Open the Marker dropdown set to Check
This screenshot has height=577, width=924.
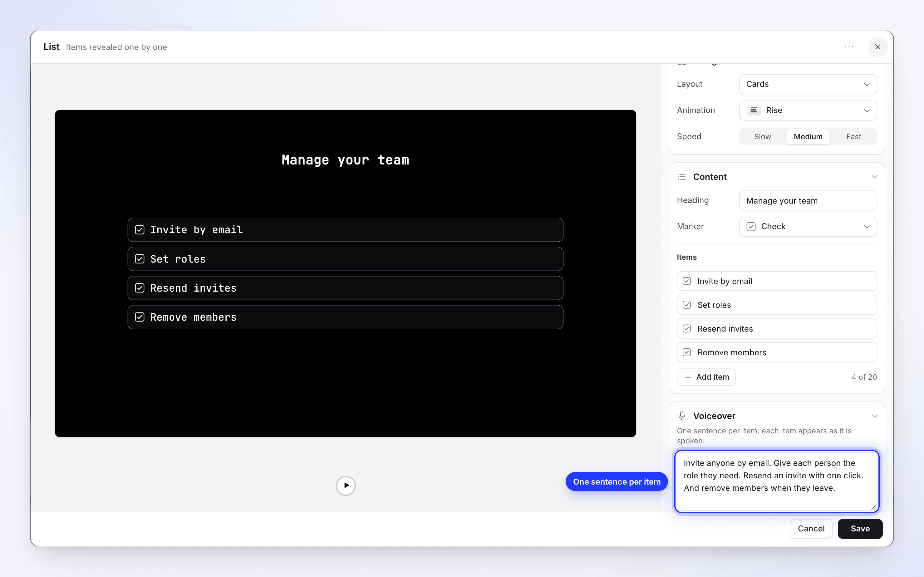(x=808, y=227)
